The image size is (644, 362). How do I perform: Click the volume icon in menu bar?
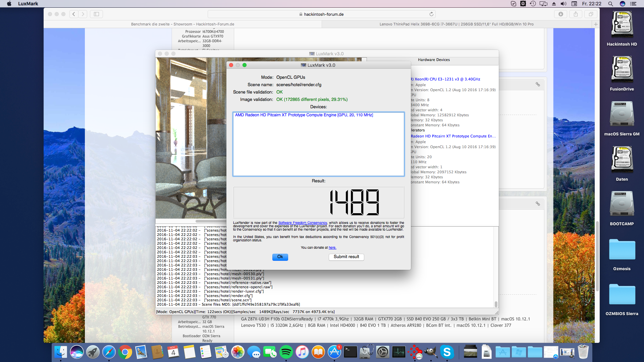tap(563, 4)
